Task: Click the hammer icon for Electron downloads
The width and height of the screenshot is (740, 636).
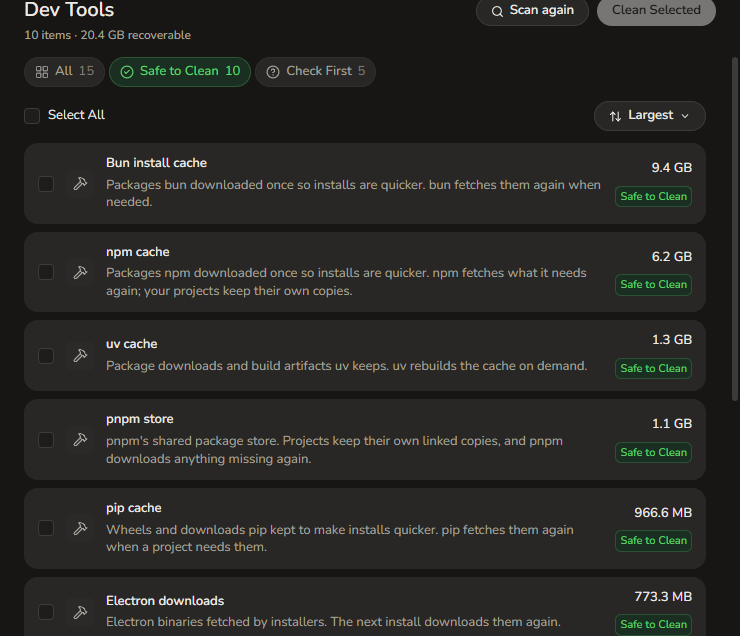Action: click(80, 612)
